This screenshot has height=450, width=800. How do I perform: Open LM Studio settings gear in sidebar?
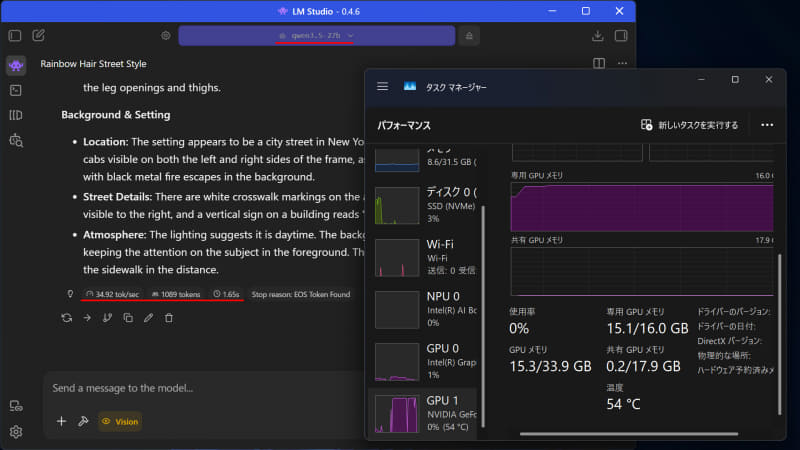coord(16,432)
